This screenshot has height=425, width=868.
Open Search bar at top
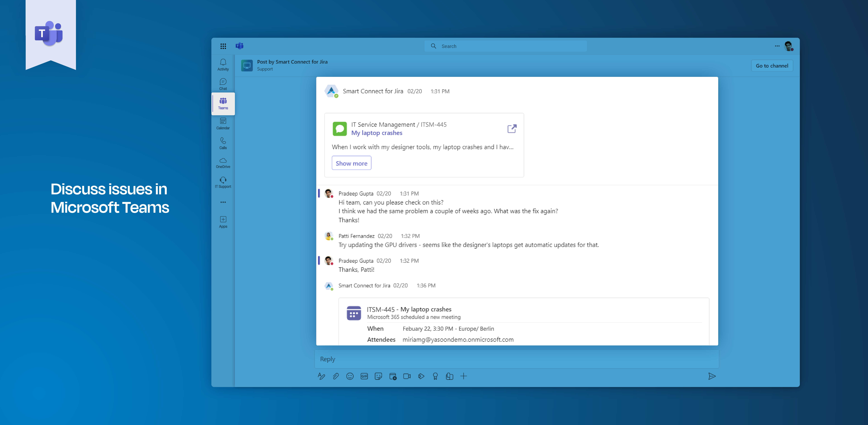505,46
